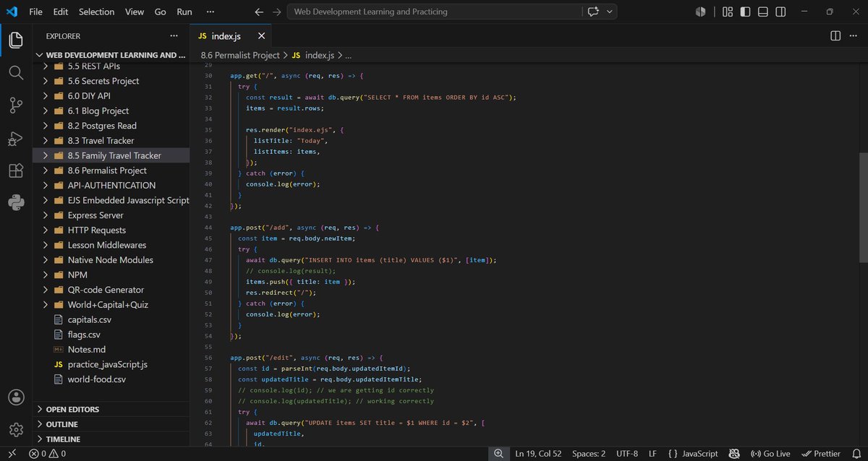Open Explorer Views and More Actions ellipsis
Screen dimensions: 868x461
click(174, 35)
